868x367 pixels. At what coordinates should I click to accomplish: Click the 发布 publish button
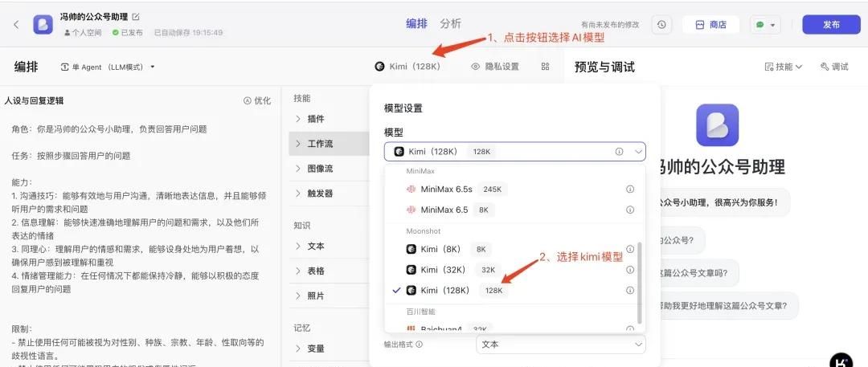(832, 24)
